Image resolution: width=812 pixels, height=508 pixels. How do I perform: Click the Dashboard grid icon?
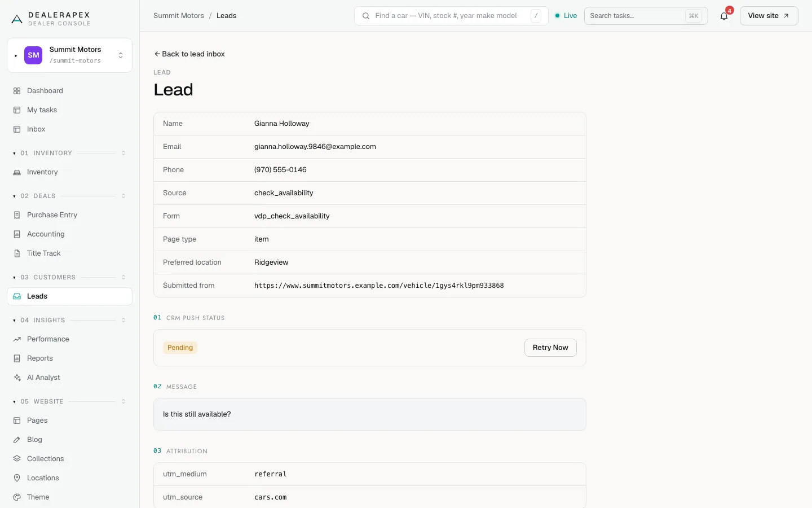tap(17, 91)
